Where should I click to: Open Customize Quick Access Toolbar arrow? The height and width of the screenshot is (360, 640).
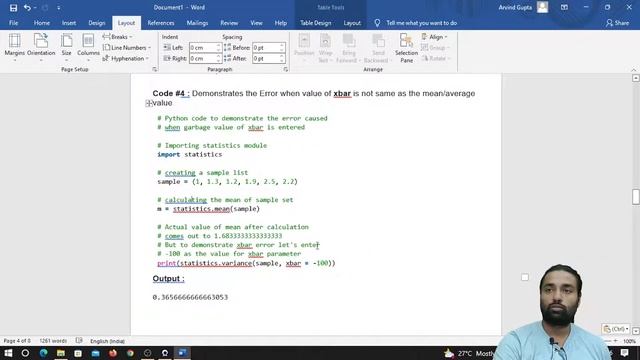[58, 8]
